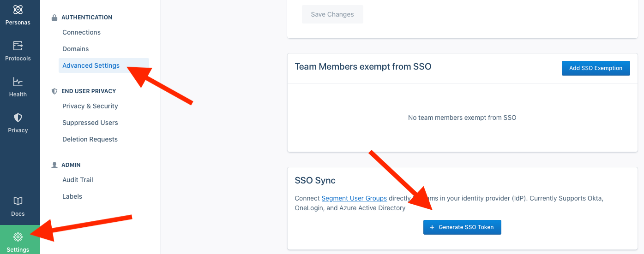
Task: Open the Personas section icon
Action: point(18,10)
